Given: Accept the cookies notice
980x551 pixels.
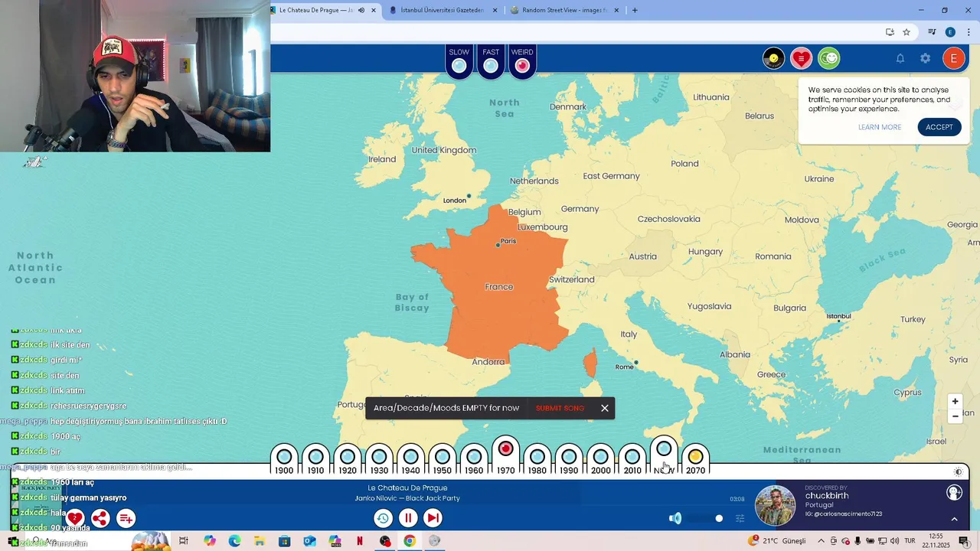Looking at the screenshot, I should pyautogui.click(x=939, y=127).
